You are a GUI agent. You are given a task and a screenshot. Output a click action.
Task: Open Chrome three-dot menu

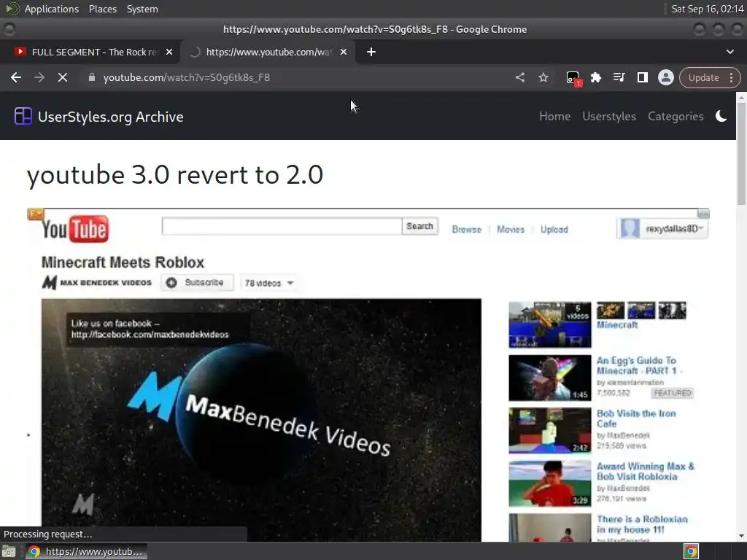tap(731, 77)
